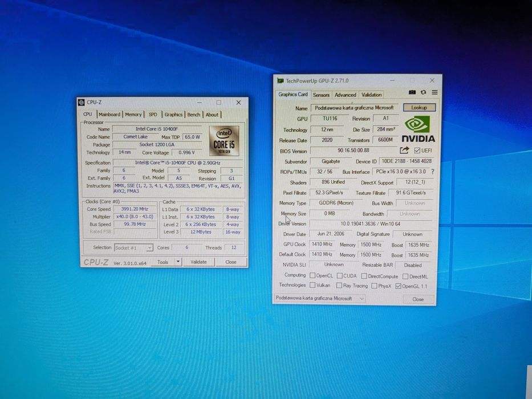Click the Device ID value 10DE 2188
The height and width of the screenshot is (399, 532).
[x=407, y=161]
